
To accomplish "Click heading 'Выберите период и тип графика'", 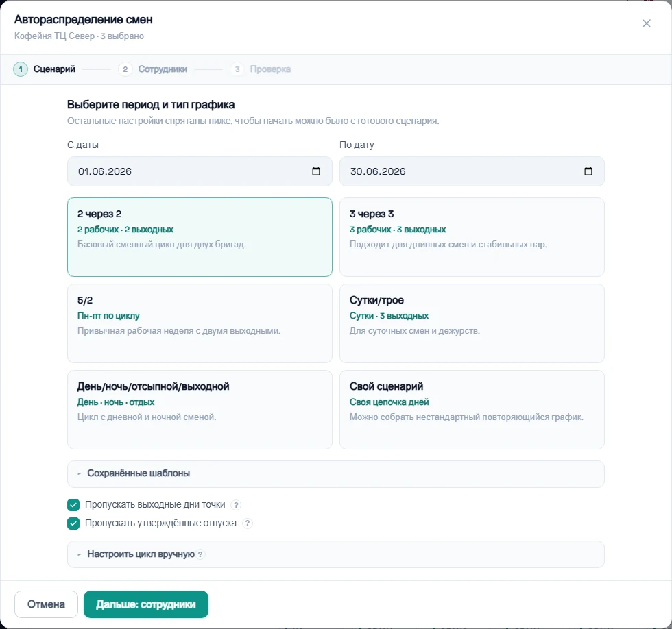I will pyautogui.click(x=151, y=105).
